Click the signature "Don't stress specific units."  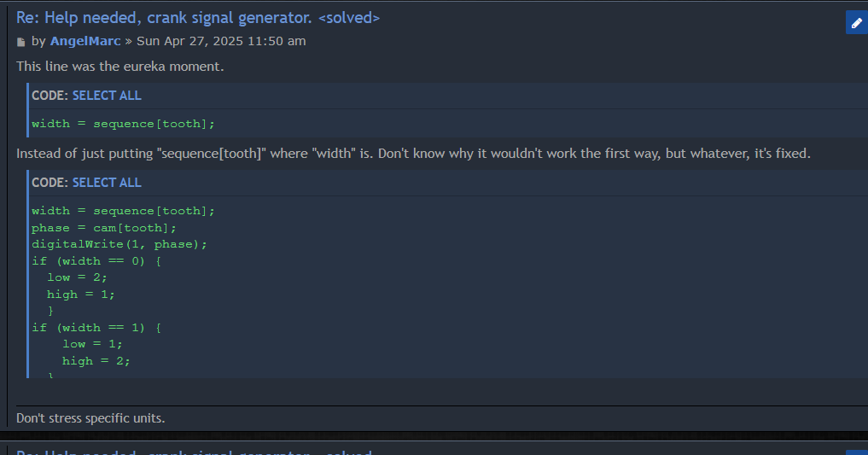(90, 418)
